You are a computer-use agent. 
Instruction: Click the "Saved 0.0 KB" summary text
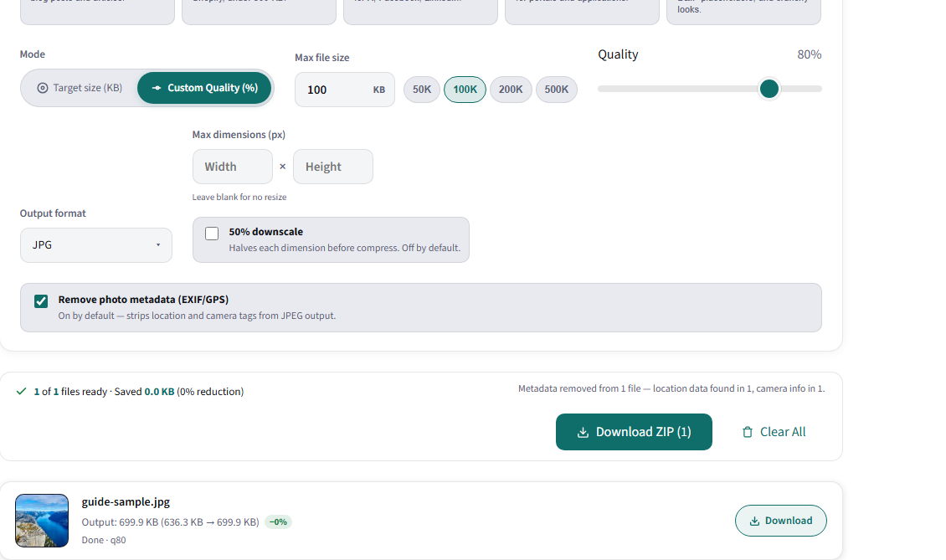(144, 392)
